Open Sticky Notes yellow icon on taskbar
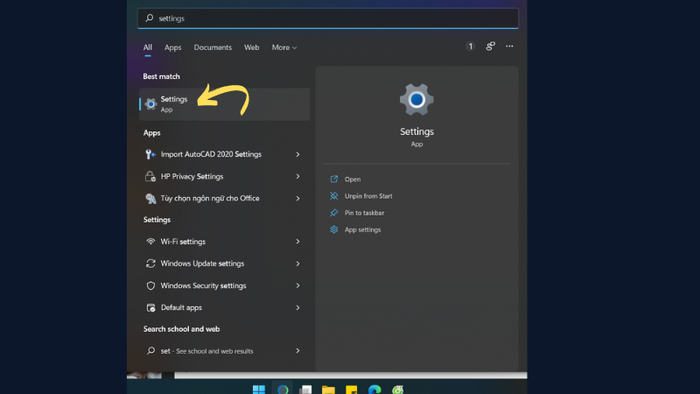The width and height of the screenshot is (700, 394). [x=351, y=389]
